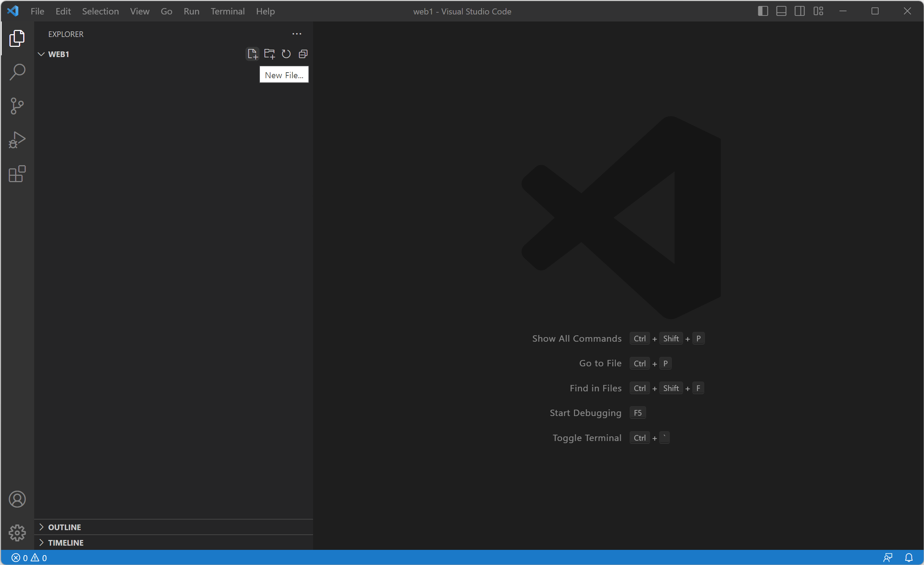Screen dimensions: 924x565
Task: Open the Manage gear settings icon
Action: (17, 533)
